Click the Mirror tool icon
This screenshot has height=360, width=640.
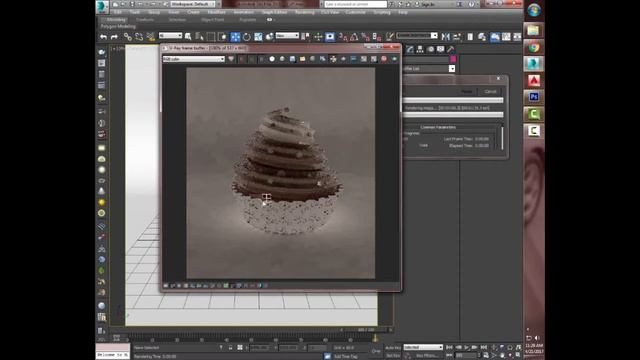(446, 37)
